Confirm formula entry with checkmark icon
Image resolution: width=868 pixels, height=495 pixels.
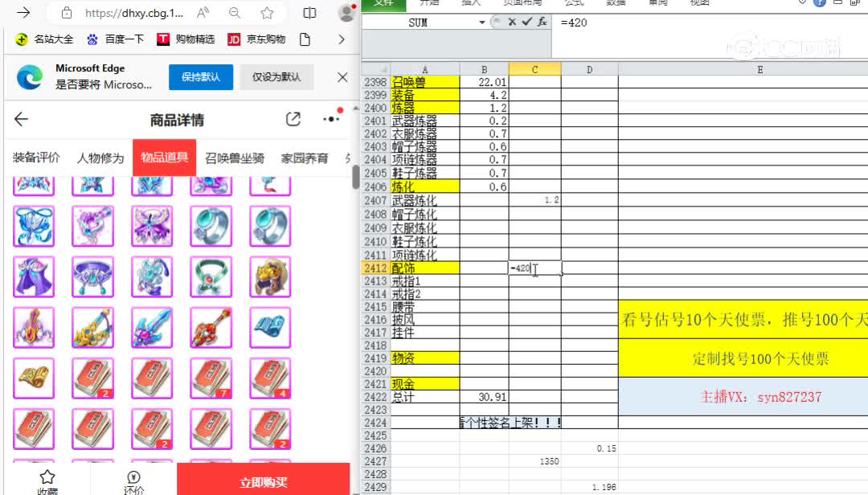526,22
